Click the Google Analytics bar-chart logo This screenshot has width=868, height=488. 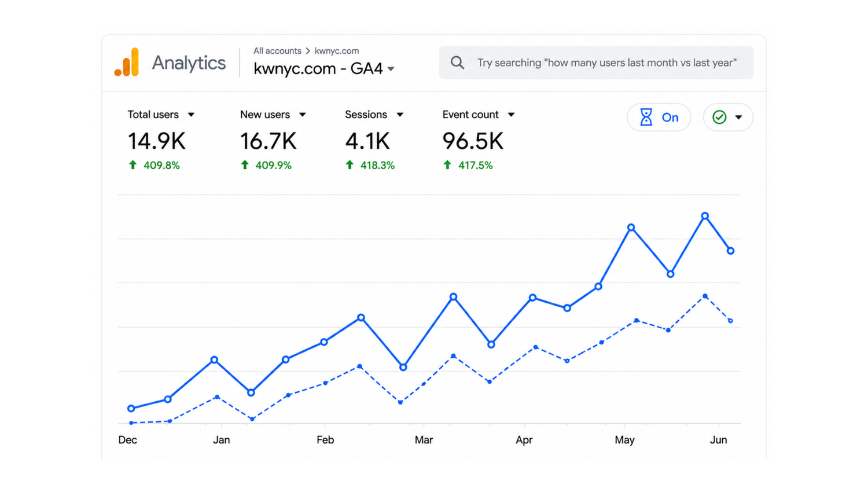click(x=127, y=62)
